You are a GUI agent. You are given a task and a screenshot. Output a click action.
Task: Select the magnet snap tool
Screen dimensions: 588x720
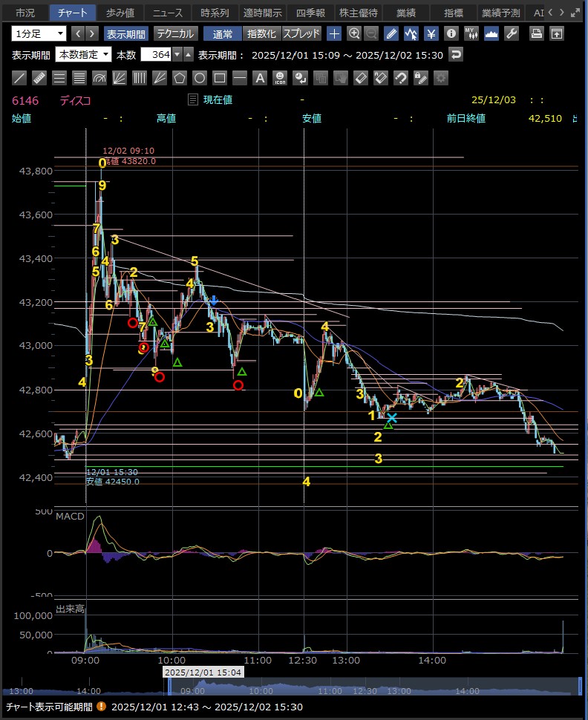tap(400, 78)
